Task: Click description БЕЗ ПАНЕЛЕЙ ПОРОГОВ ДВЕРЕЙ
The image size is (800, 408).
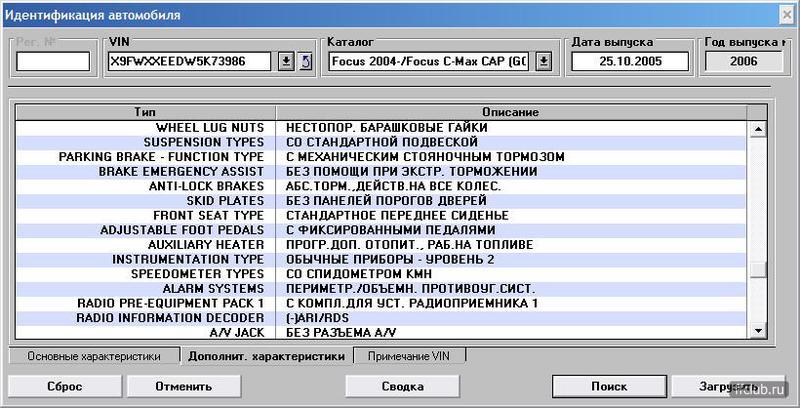Action: (x=386, y=201)
